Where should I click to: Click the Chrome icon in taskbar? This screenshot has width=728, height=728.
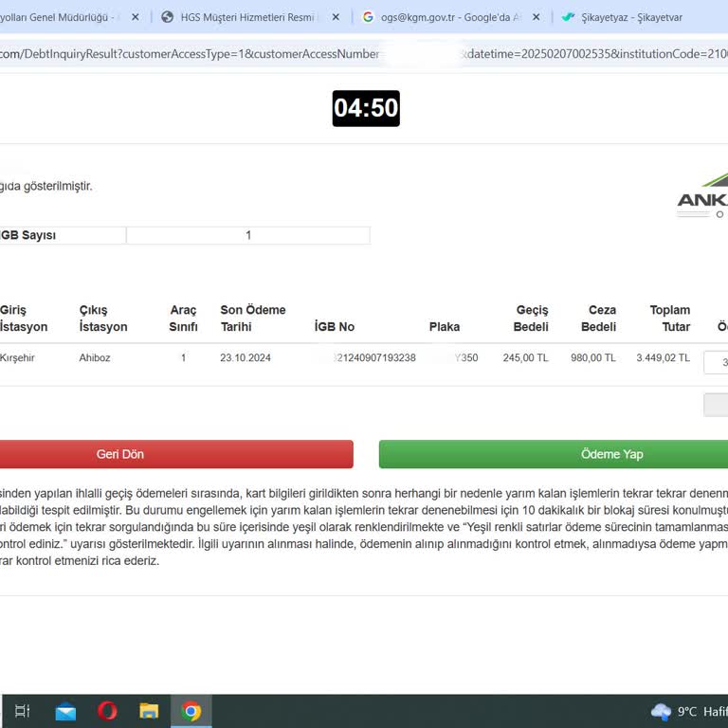pos(191,711)
